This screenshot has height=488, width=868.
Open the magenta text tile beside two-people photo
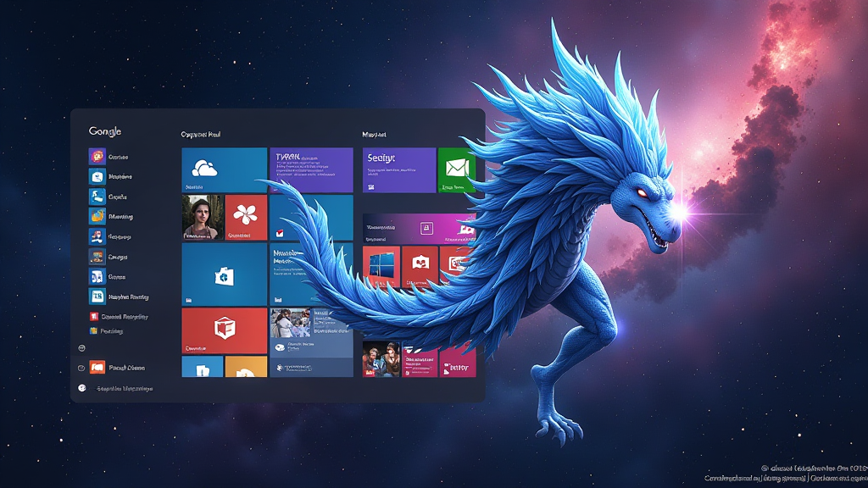(420, 362)
